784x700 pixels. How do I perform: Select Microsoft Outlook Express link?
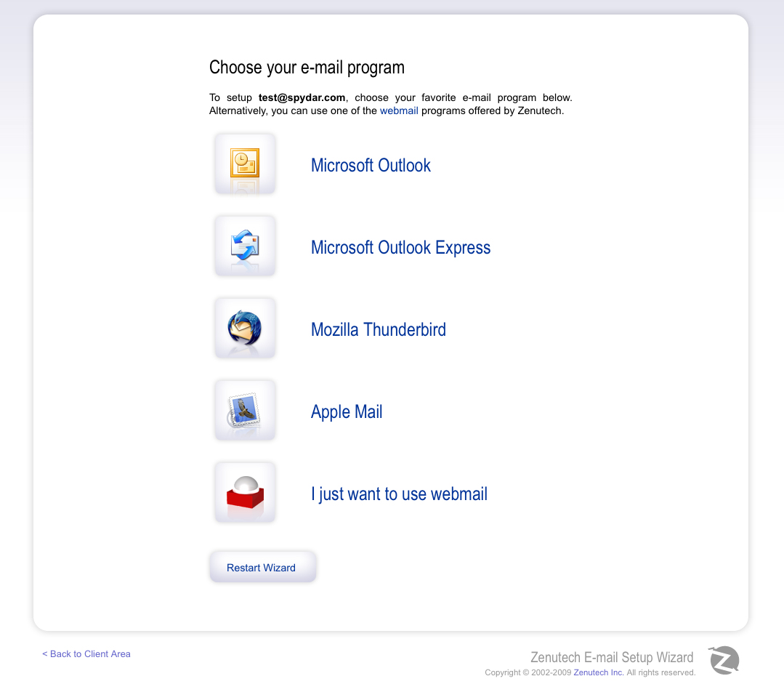pyautogui.click(x=400, y=248)
